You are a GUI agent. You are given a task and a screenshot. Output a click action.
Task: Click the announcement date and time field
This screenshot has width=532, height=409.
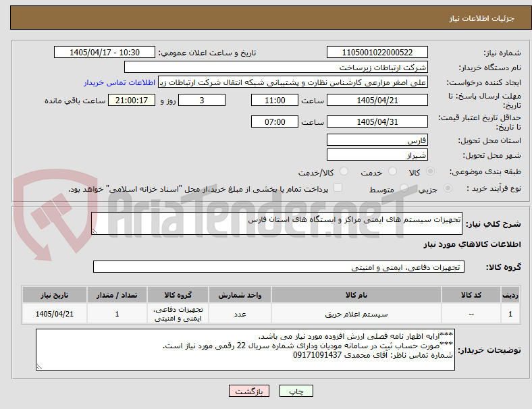(105, 52)
